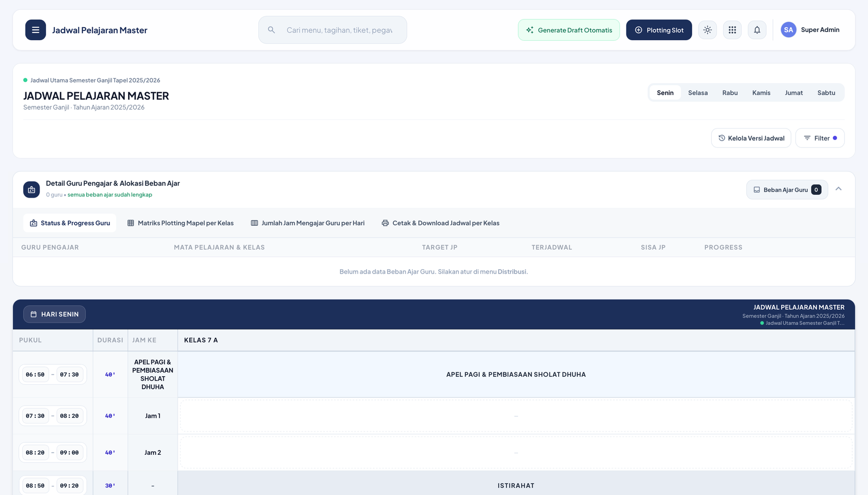The width and height of the screenshot is (868, 495).
Task: Click into the search menu field
Action: pyautogui.click(x=333, y=30)
